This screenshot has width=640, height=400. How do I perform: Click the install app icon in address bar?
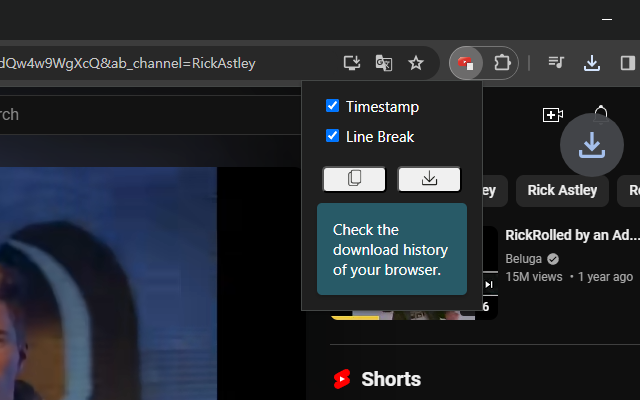click(352, 63)
